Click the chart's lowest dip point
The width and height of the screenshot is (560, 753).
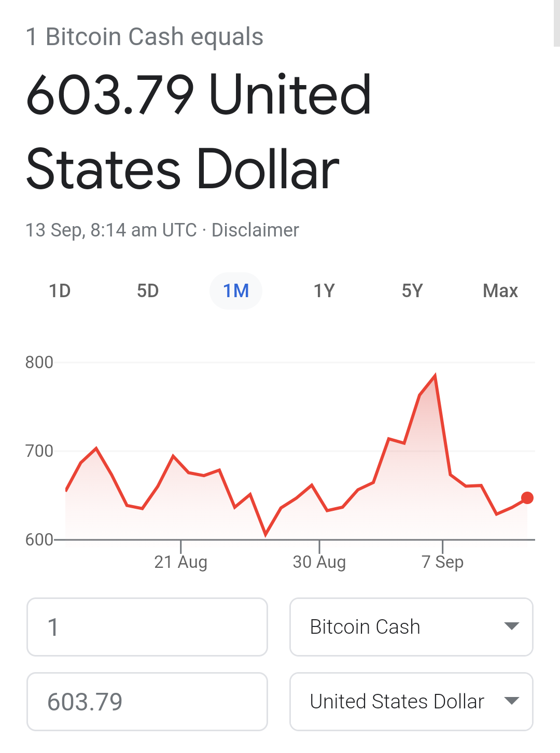point(265,534)
